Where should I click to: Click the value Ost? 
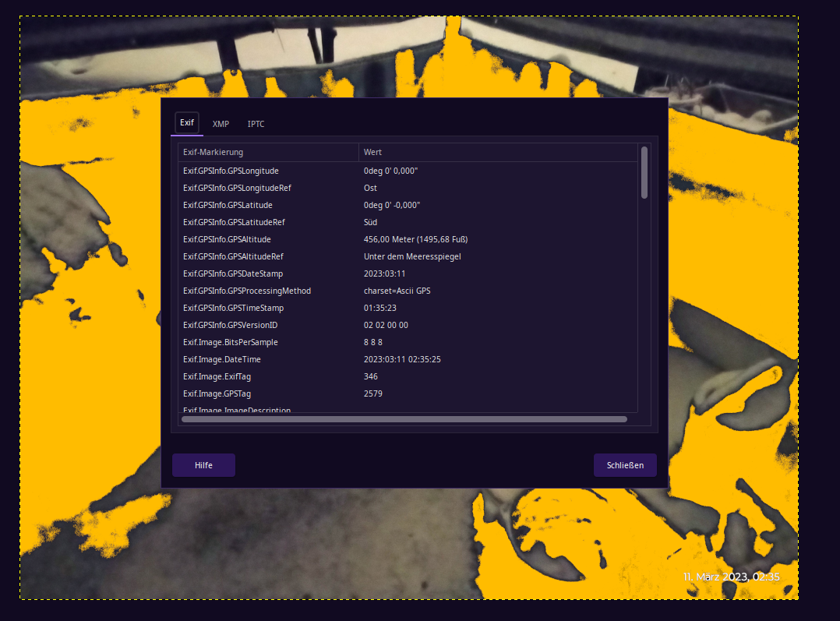pos(370,188)
